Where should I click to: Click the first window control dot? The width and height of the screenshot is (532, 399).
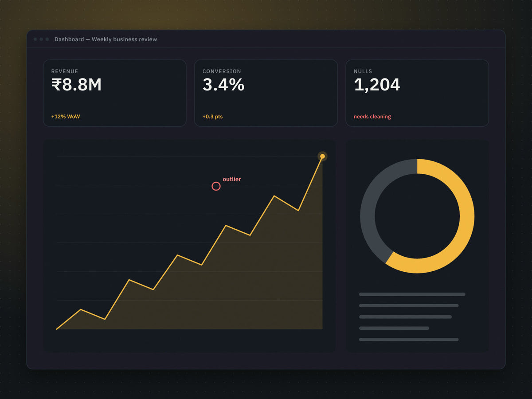(x=35, y=39)
